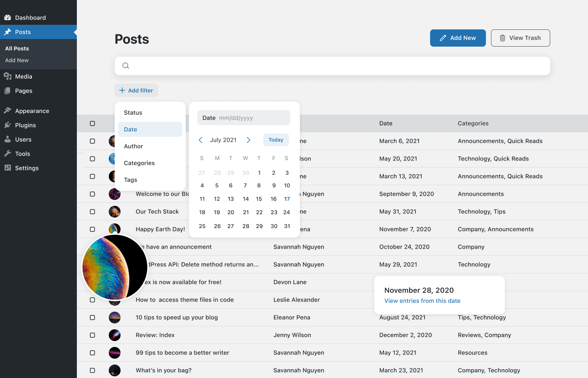
Task: Focus the posts search field
Action: [x=332, y=66]
